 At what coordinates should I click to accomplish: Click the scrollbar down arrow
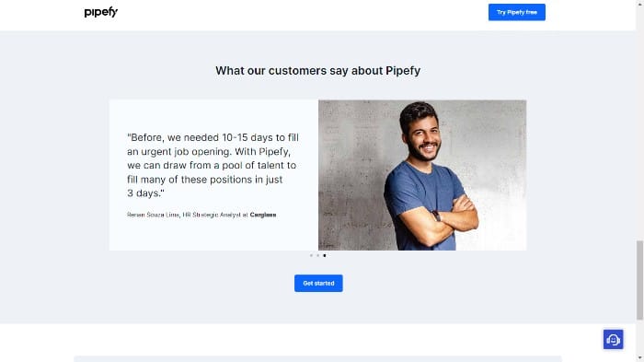pos(640,358)
